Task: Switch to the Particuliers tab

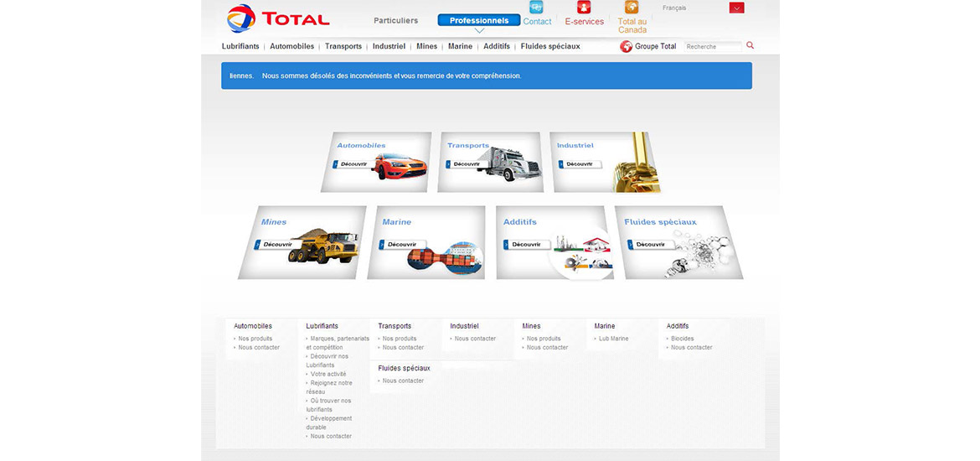Action: [395, 20]
